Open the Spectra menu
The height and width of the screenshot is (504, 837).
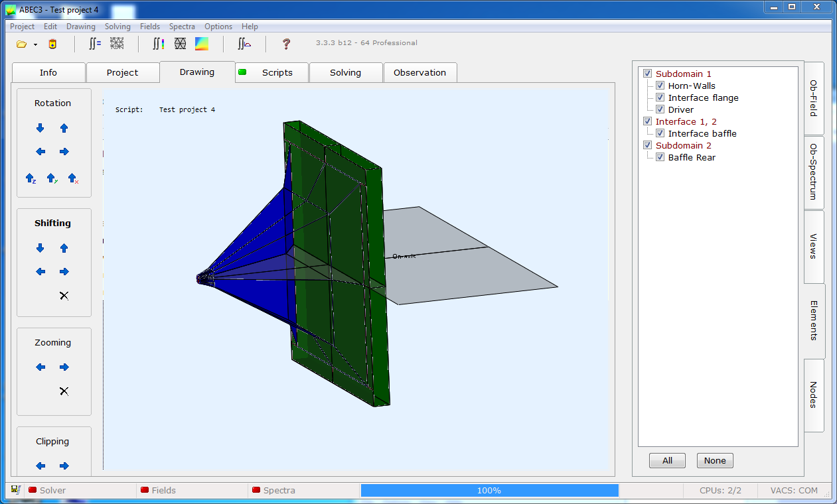point(182,27)
